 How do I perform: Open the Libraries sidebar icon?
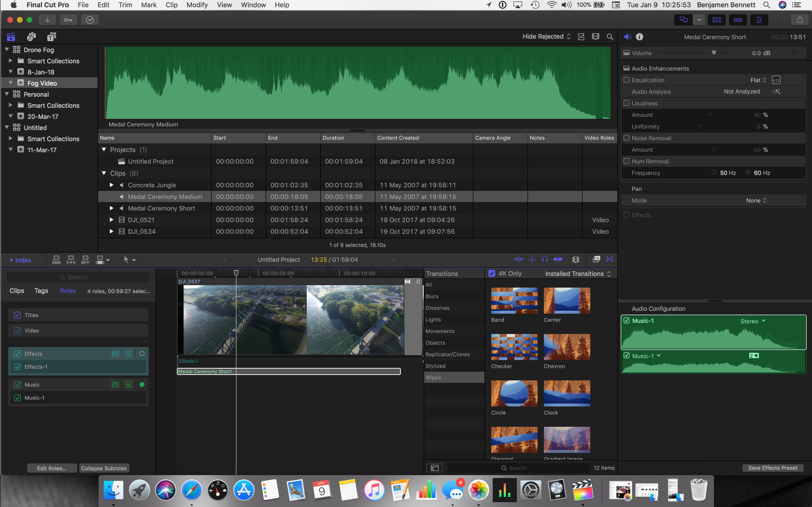11,37
